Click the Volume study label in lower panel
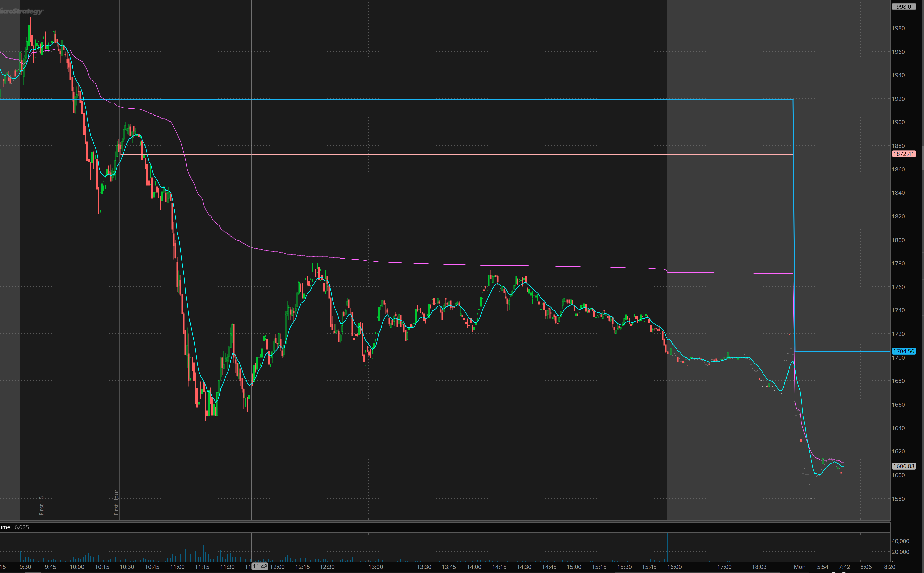 pos(5,527)
